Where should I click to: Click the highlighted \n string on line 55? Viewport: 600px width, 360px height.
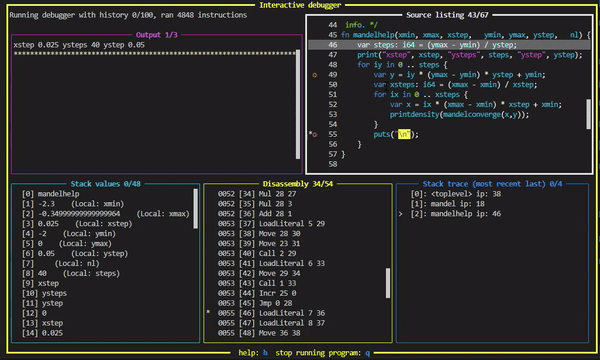[404, 134]
